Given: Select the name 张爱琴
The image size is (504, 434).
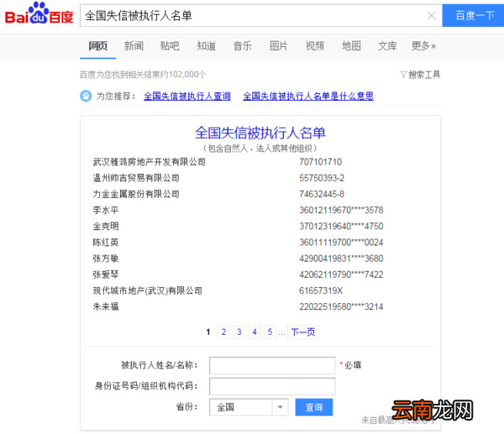Looking at the screenshot, I should [x=106, y=275].
